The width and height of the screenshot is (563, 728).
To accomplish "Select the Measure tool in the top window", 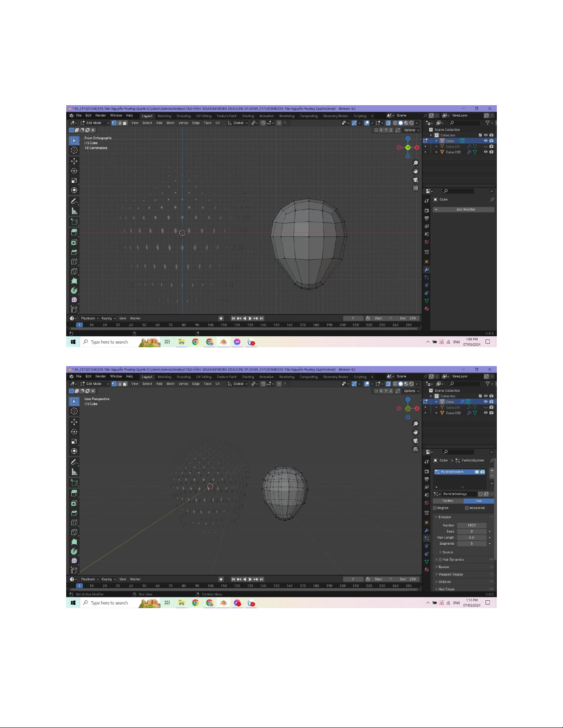I will (74, 211).
